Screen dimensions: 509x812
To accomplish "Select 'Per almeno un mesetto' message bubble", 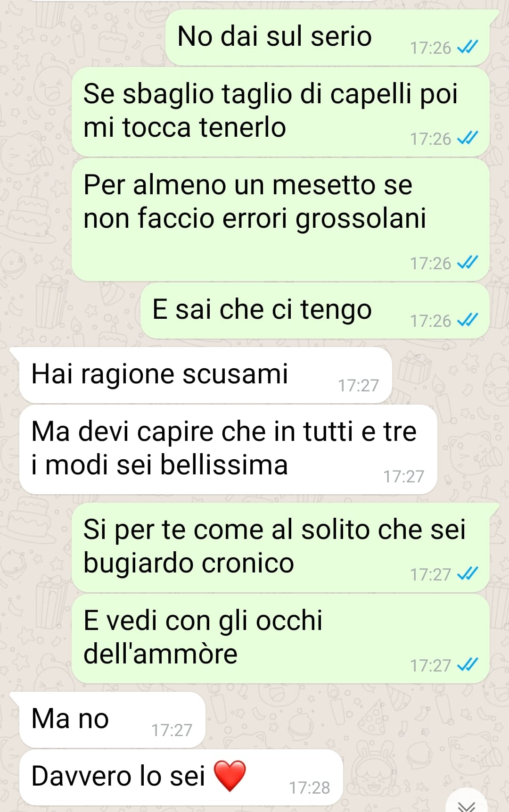I will pos(280,219).
